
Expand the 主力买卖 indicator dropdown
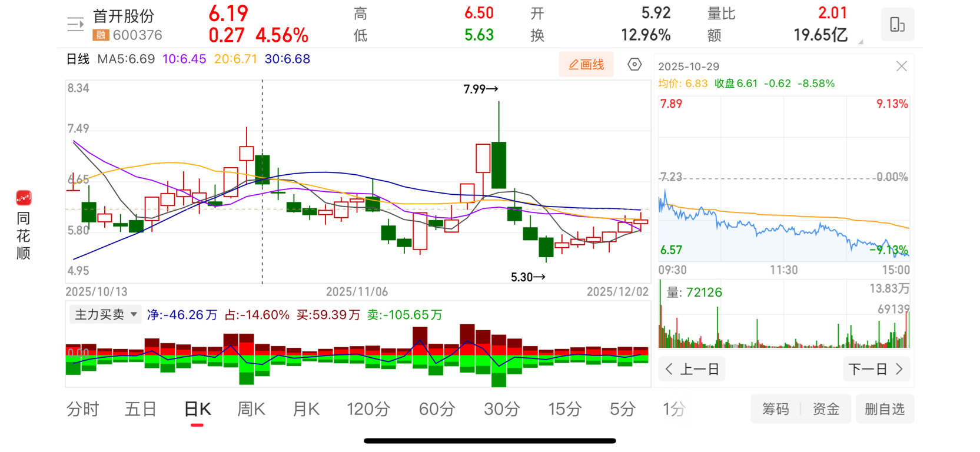105,314
